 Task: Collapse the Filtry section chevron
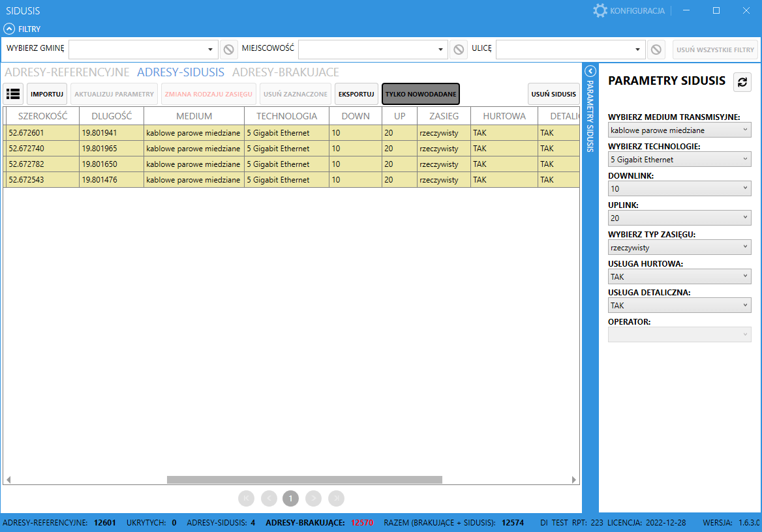pyautogui.click(x=9, y=29)
